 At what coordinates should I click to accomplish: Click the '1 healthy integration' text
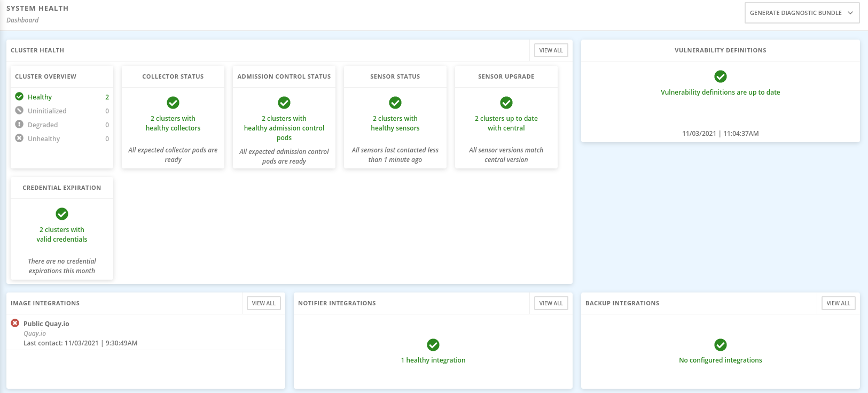click(x=433, y=360)
